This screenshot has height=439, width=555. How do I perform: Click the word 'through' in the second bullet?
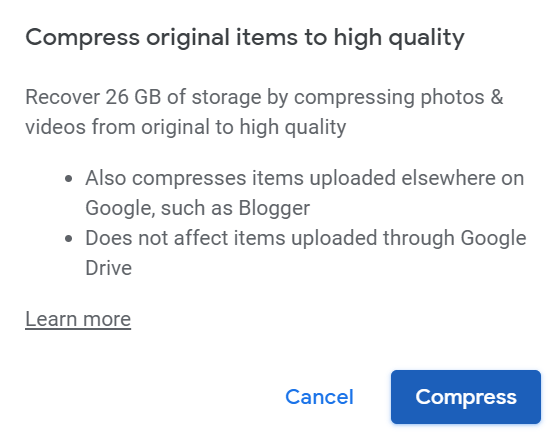click(419, 238)
